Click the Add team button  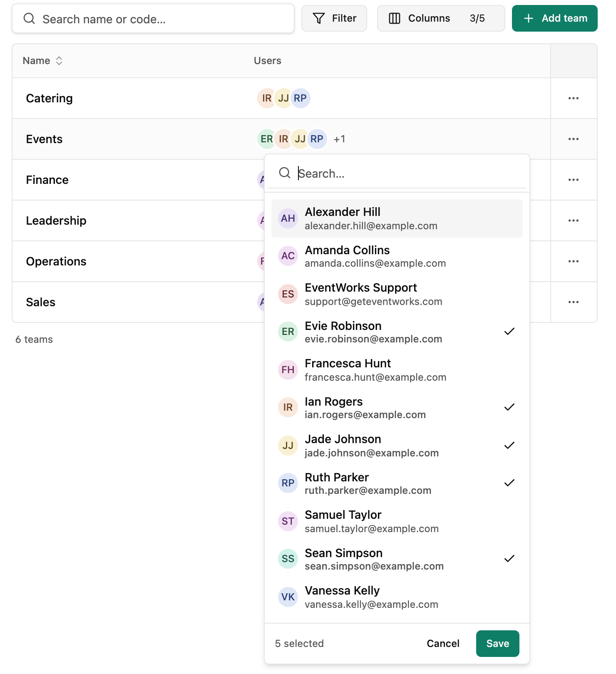point(554,18)
